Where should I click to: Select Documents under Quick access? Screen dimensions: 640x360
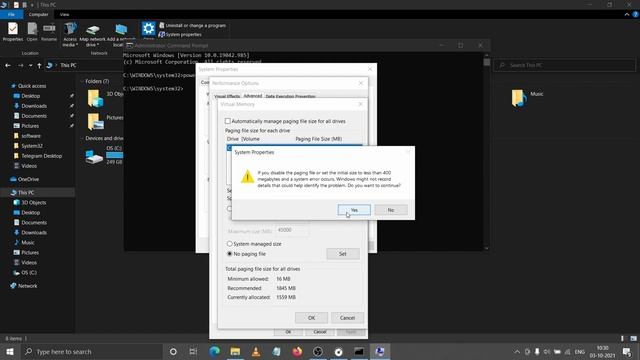tap(34, 116)
